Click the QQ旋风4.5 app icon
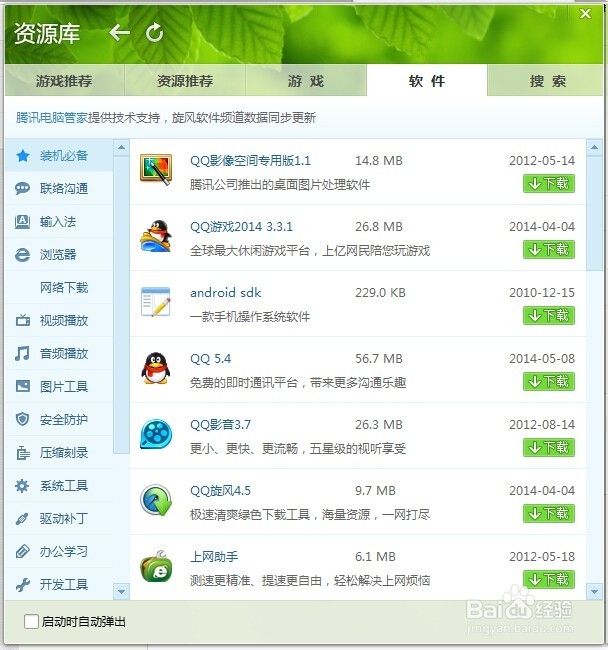This screenshot has height=650, width=608. tap(156, 500)
